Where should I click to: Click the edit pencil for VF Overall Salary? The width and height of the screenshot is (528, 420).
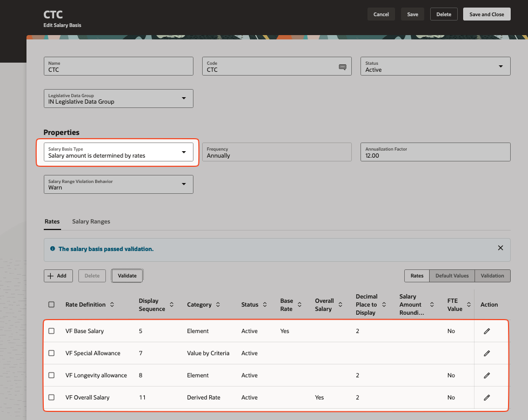486,397
